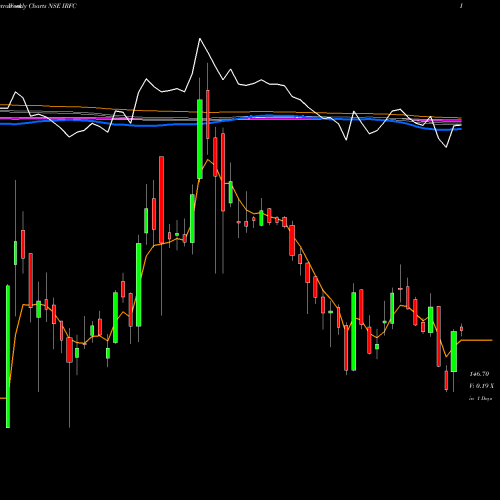500x500 pixels.
Task: Click the last small red candle on the right
Action: click(x=461, y=329)
